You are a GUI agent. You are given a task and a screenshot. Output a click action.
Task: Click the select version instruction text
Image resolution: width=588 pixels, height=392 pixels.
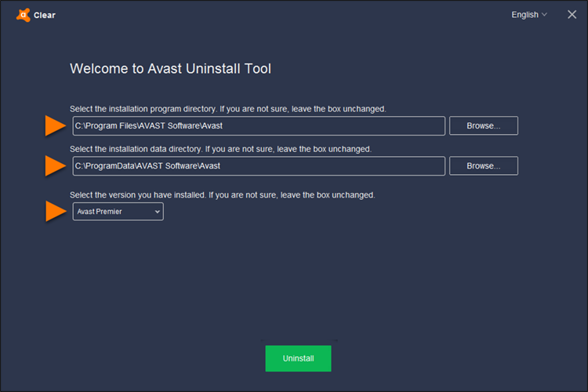[x=222, y=194]
